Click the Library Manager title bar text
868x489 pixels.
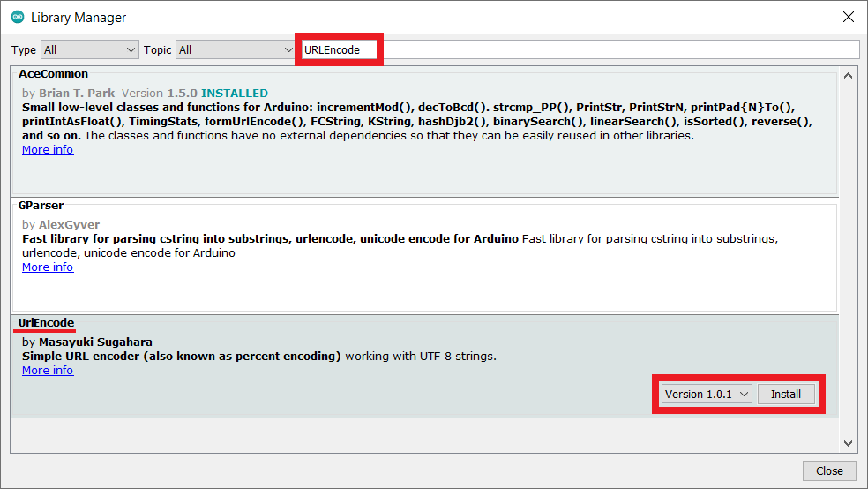tap(79, 18)
